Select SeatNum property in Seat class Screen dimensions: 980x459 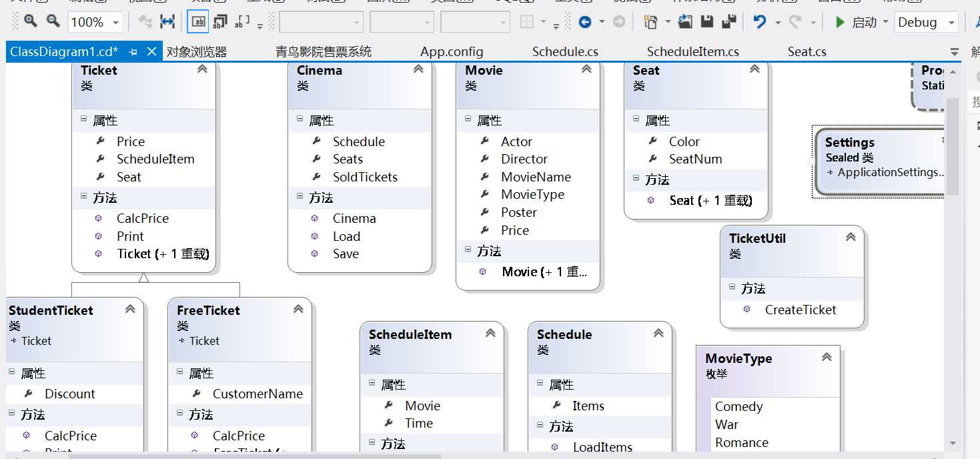695,159
